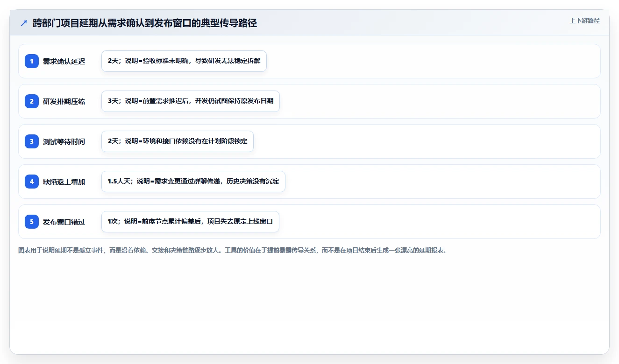Image resolution: width=619 pixels, height=364 pixels.
Task: Click the 测试等待时间 step label
Action: (64, 141)
